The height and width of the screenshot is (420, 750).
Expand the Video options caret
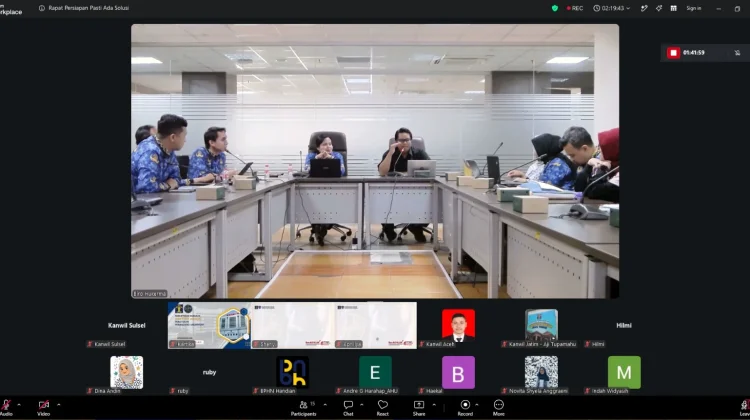[58, 405]
